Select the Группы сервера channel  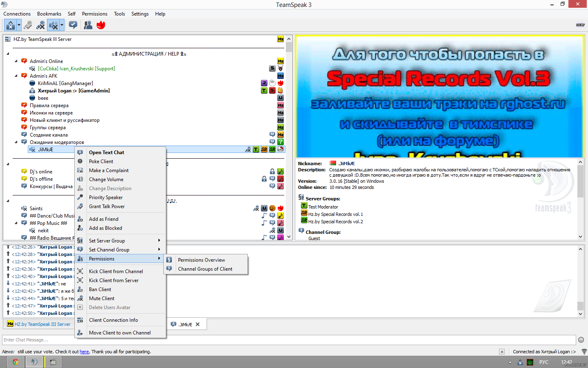click(x=47, y=128)
